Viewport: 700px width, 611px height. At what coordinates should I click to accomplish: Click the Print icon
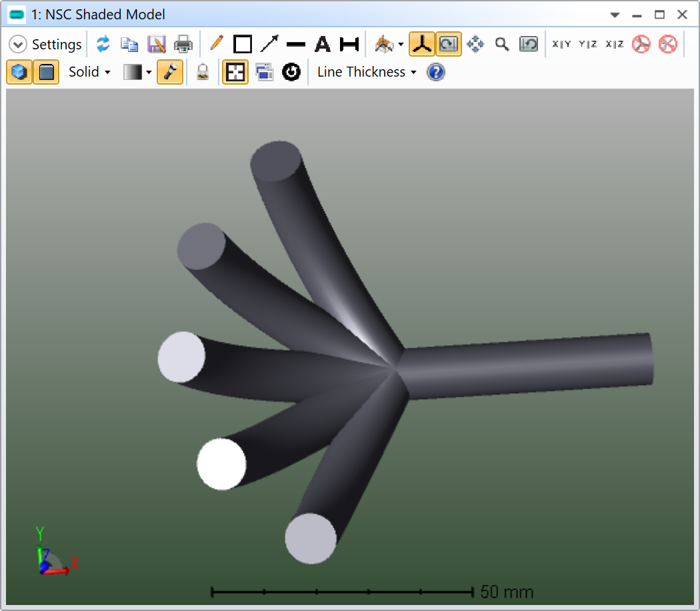(x=183, y=45)
